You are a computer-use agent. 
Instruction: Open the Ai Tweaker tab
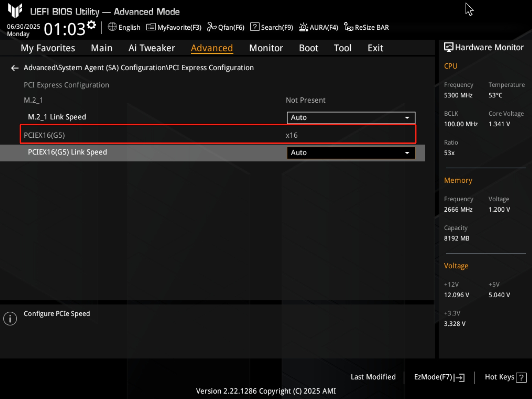[x=152, y=48]
